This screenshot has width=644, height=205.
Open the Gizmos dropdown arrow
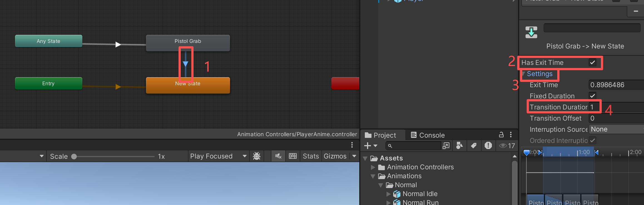point(354,156)
